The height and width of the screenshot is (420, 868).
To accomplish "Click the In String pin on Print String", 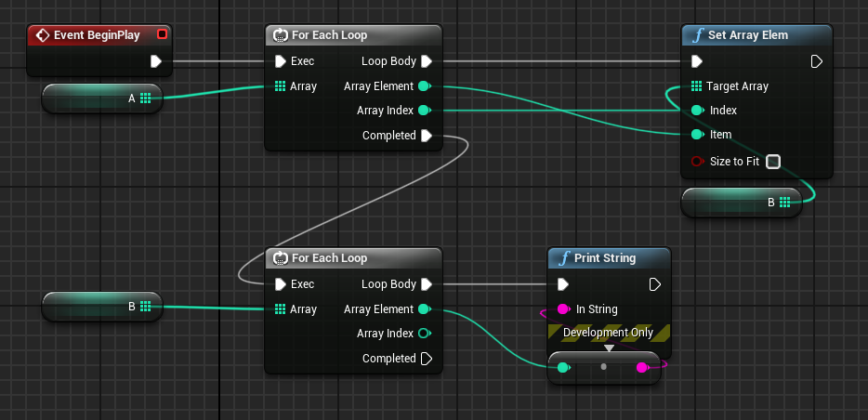I will (x=564, y=308).
